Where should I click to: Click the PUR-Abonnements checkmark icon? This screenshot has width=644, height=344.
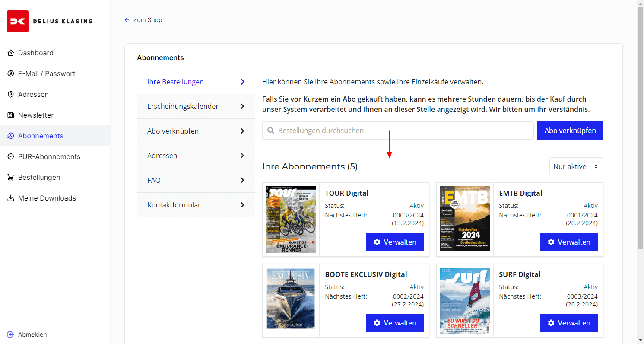click(x=11, y=156)
